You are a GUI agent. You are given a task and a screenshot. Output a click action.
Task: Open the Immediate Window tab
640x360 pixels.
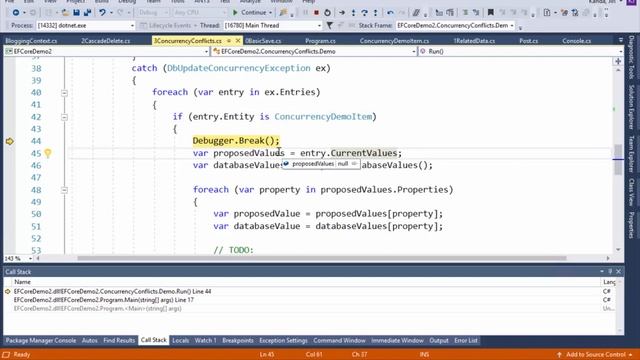click(397, 340)
